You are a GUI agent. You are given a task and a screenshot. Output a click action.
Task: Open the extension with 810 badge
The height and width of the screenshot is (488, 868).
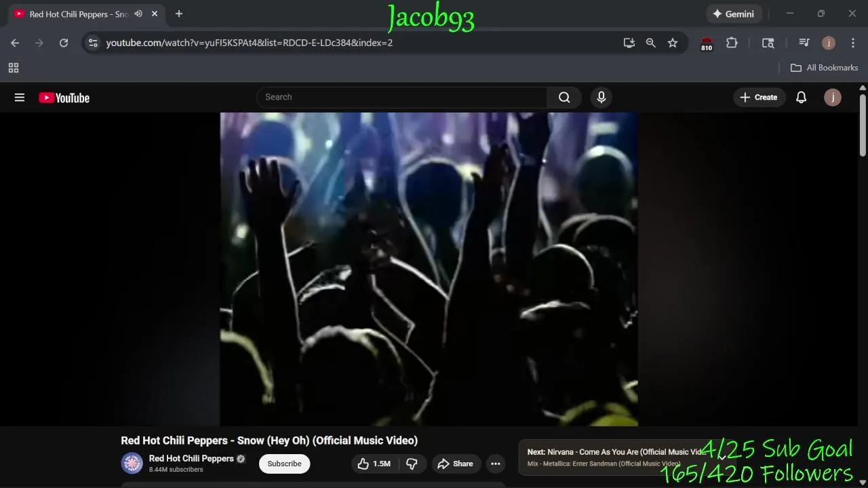tap(707, 44)
